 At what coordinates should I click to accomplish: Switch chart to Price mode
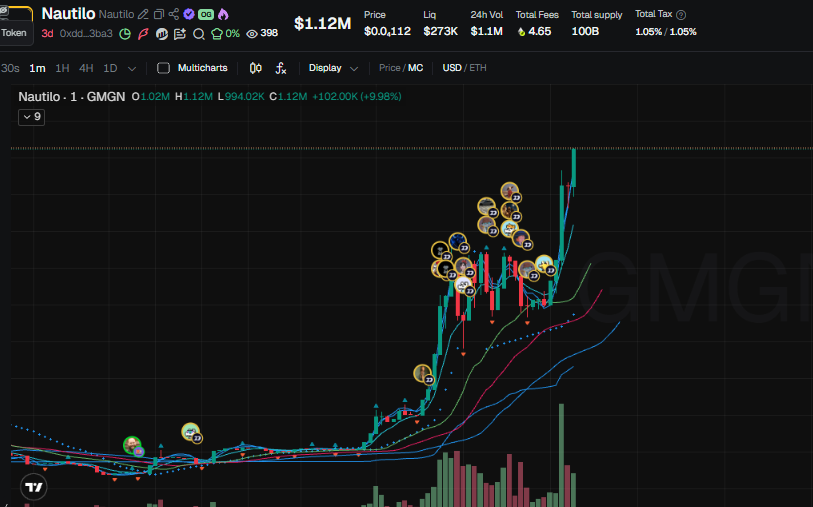[389, 68]
